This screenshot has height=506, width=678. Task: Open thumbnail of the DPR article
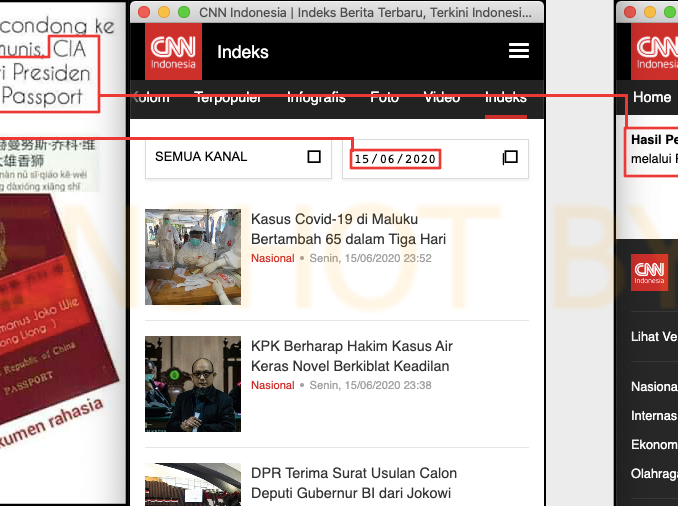(x=193, y=484)
